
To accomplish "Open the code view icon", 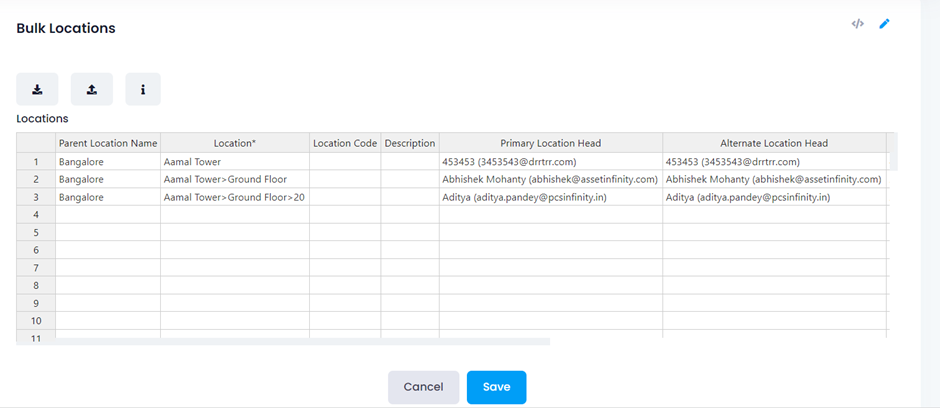I will pyautogui.click(x=858, y=24).
